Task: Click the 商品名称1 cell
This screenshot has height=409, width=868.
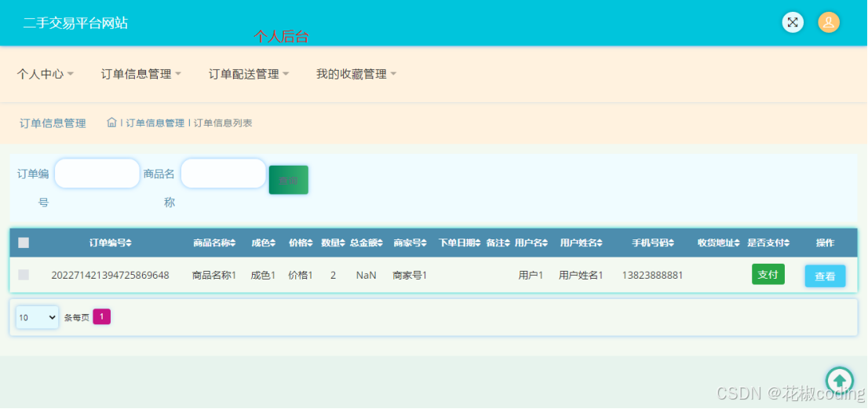Action: pos(214,275)
